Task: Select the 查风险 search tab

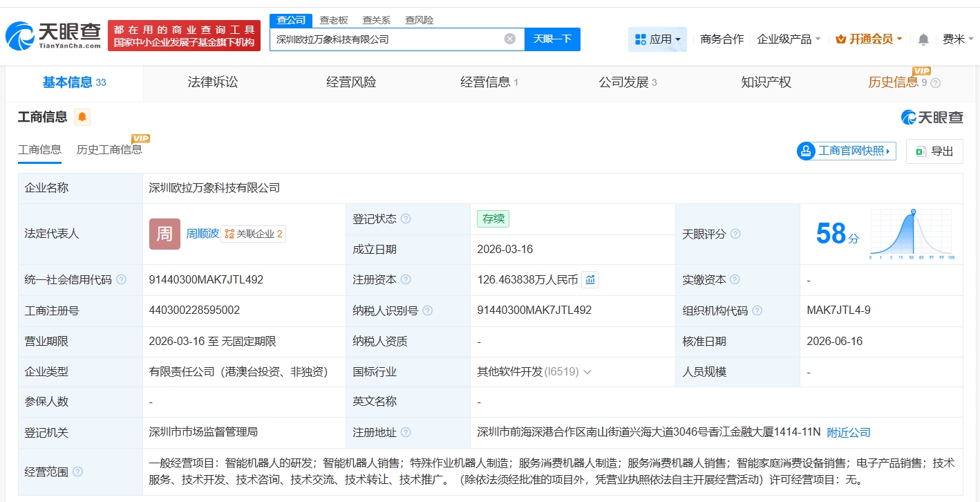Action: (420, 20)
